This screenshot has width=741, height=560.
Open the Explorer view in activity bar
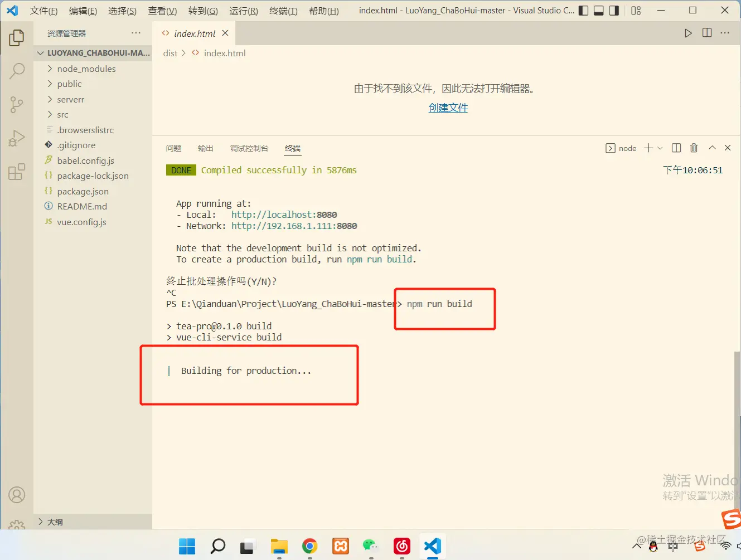[x=17, y=38]
